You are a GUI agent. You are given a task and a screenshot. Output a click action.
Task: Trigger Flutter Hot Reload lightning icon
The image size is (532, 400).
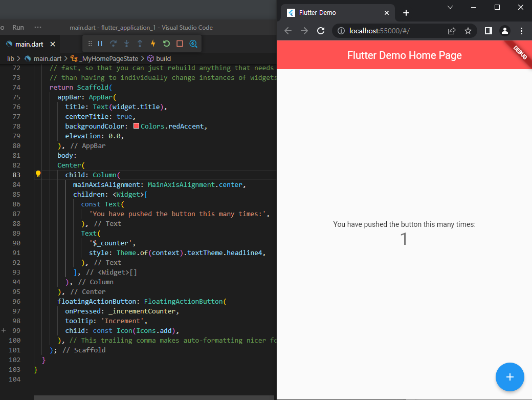tap(153, 44)
